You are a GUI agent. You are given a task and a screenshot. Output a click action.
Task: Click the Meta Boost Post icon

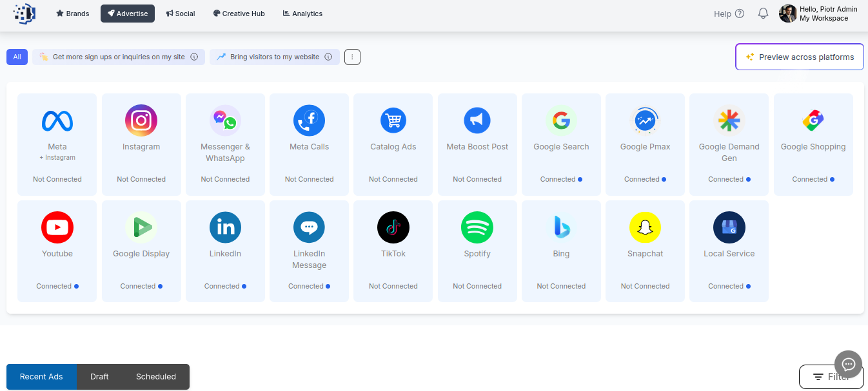(x=477, y=120)
